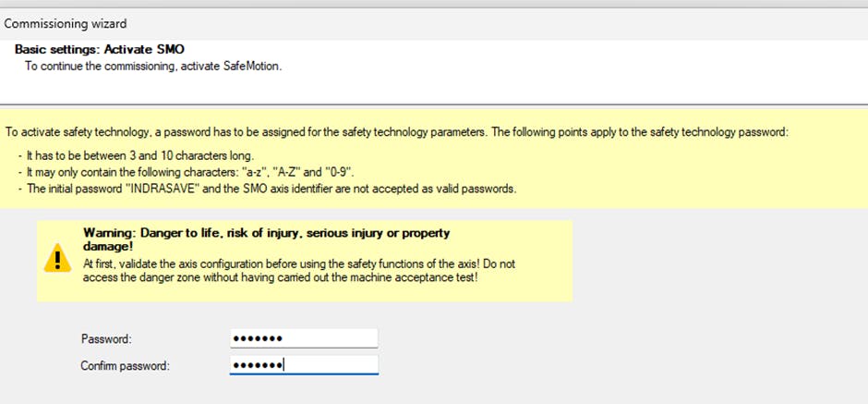Click the 'activate SafeMotion' instruction line
868x404 pixels.
tap(152, 67)
